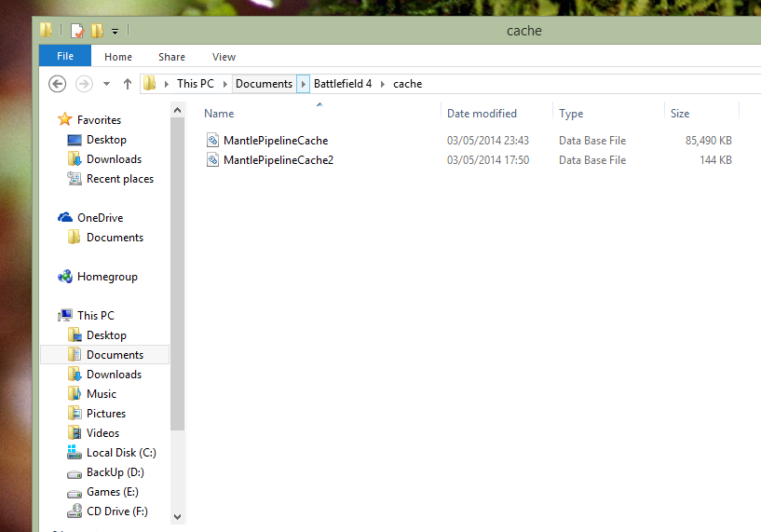The image size is (761, 532).
Task: Expand the chevron after This PC
Action: (x=225, y=84)
